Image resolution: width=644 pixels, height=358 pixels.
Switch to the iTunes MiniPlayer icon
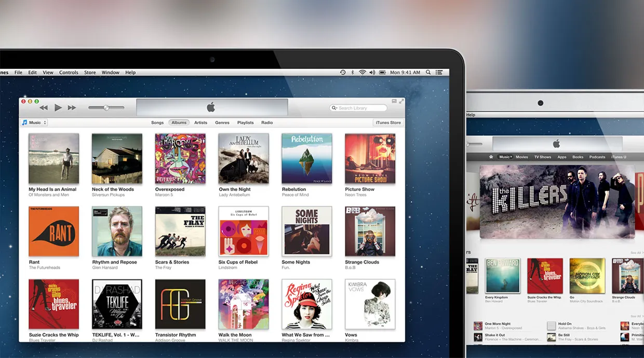tap(394, 101)
